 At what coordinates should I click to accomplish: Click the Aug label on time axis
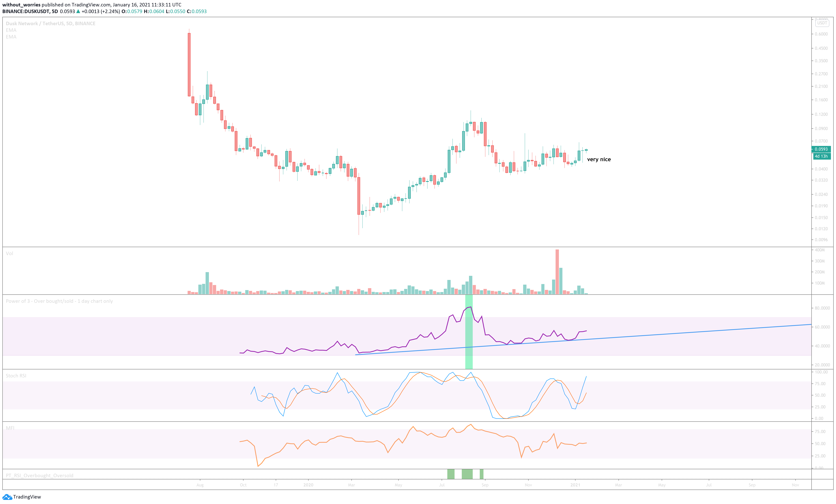tap(200, 485)
